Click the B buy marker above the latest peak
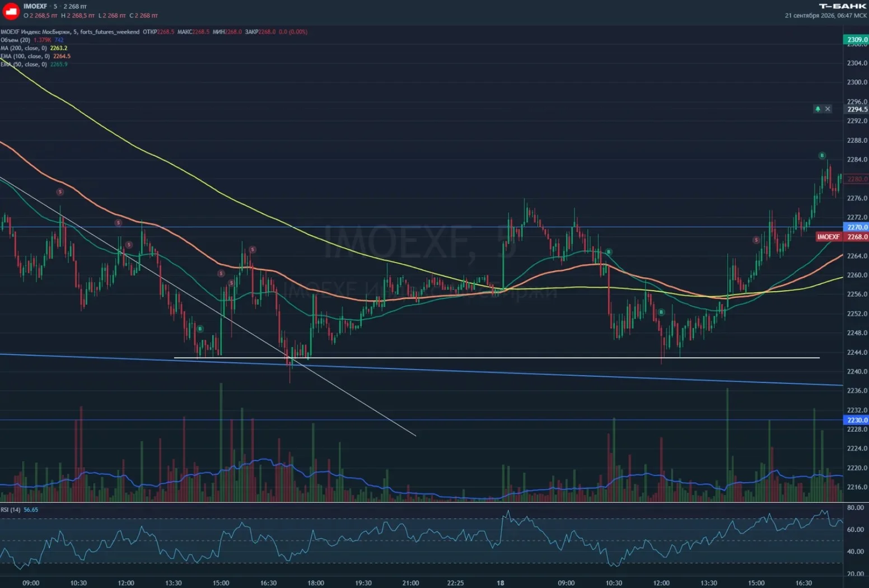Image resolution: width=869 pixels, height=588 pixels. point(822,155)
